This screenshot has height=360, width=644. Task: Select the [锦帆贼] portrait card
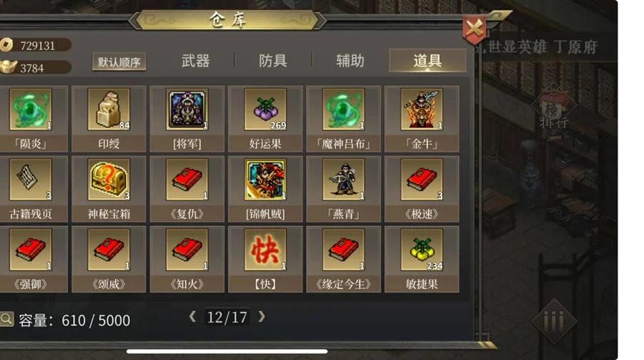(x=265, y=189)
